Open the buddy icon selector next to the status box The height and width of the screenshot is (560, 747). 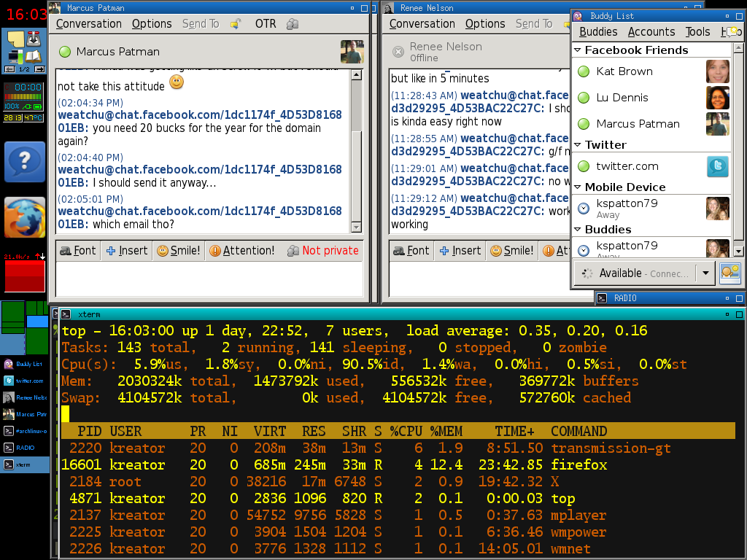pyautogui.click(x=729, y=273)
